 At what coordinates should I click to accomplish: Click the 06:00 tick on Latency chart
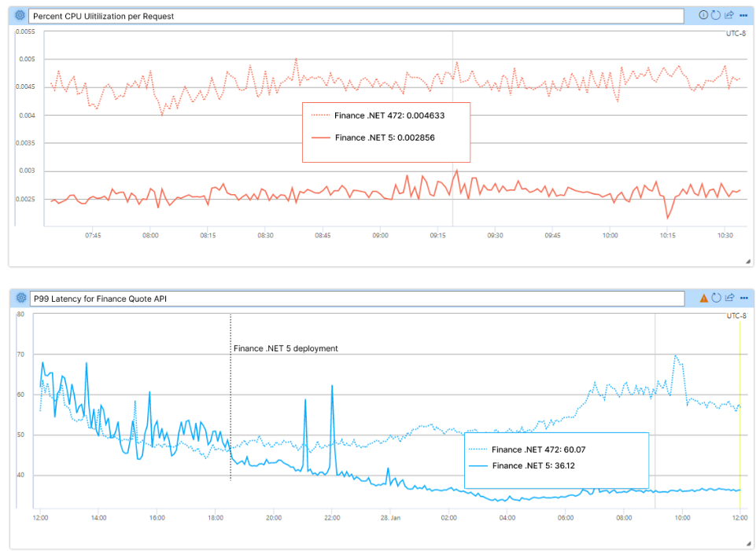click(566, 518)
